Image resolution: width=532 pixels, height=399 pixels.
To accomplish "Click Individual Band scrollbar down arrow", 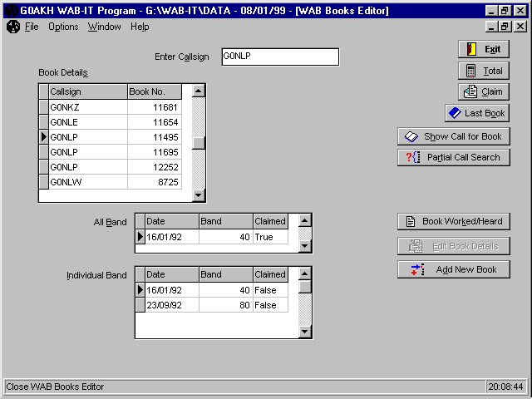I will pos(305,332).
